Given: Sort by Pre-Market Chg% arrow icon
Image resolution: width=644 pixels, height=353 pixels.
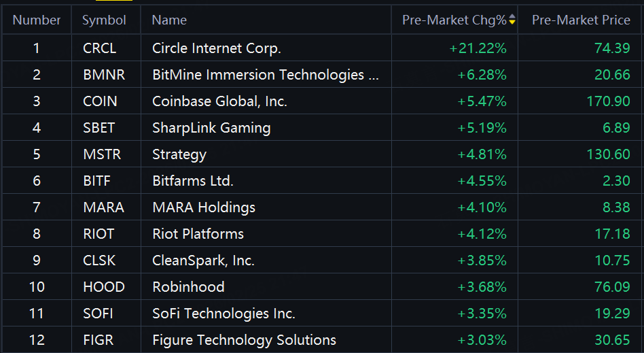Looking at the screenshot, I should tap(512, 19).
